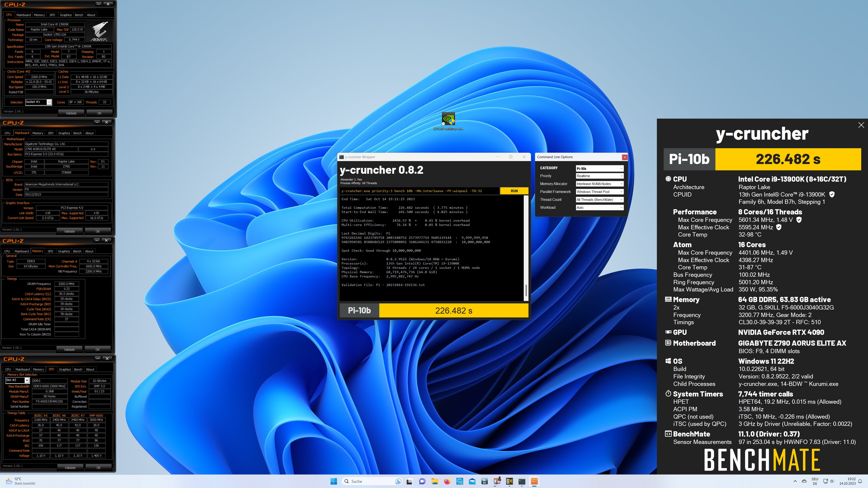The width and height of the screenshot is (868, 488).
Task: Click Validate in the SPD CPU-Z window
Action: tap(70, 468)
